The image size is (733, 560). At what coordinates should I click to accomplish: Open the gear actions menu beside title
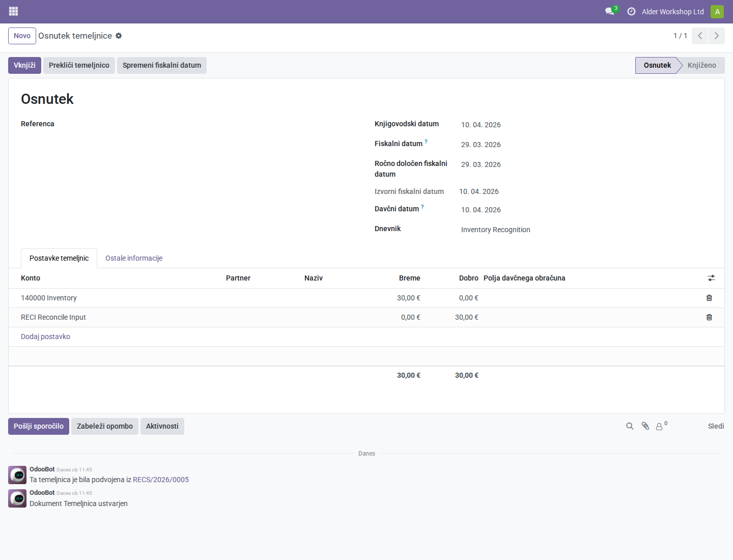point(119,36)
